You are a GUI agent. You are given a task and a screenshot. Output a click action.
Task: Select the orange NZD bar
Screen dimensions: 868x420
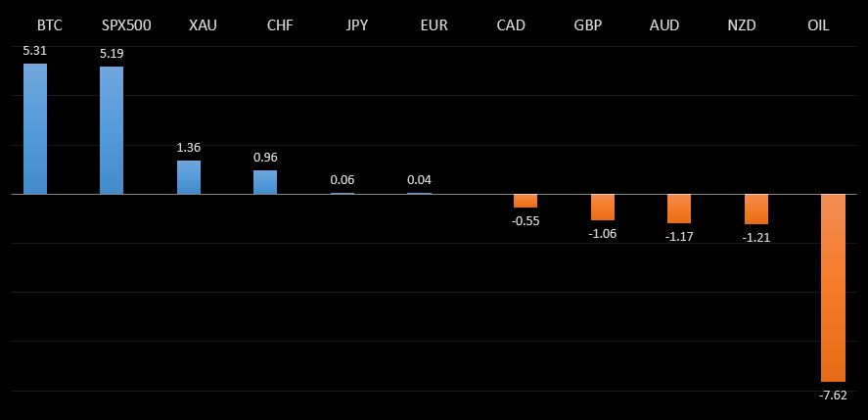(756, 210)
